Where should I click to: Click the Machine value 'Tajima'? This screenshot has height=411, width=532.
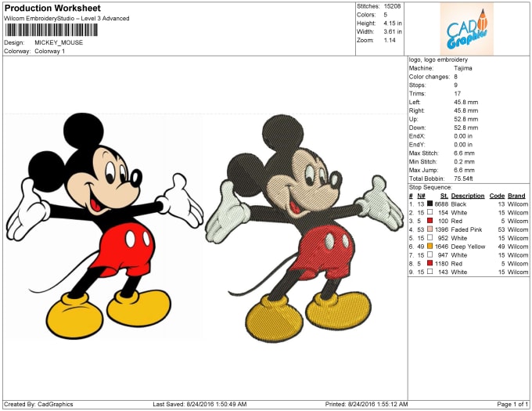(x=463, y=68)
